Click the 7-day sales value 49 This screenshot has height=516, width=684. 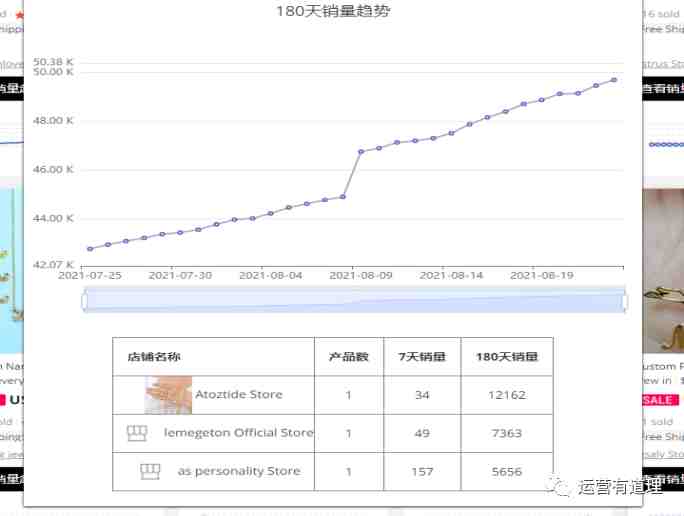click(x=422, y=433)
